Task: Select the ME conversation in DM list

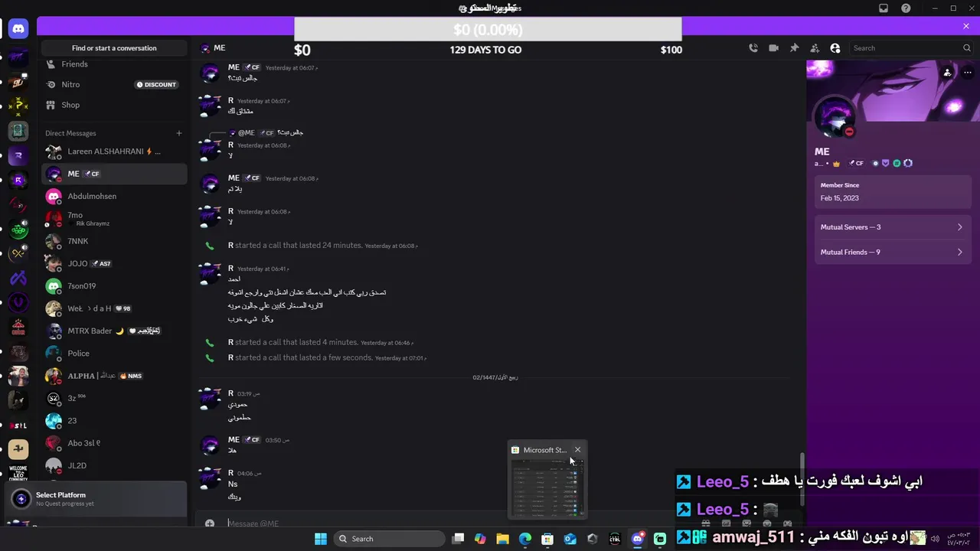Action: pos(114,174)
